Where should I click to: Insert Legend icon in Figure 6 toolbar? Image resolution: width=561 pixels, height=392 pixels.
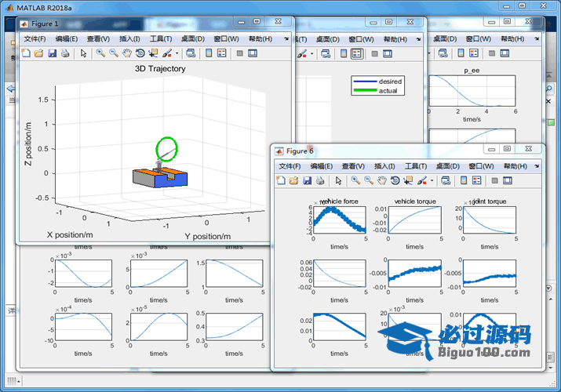(476, 180)
